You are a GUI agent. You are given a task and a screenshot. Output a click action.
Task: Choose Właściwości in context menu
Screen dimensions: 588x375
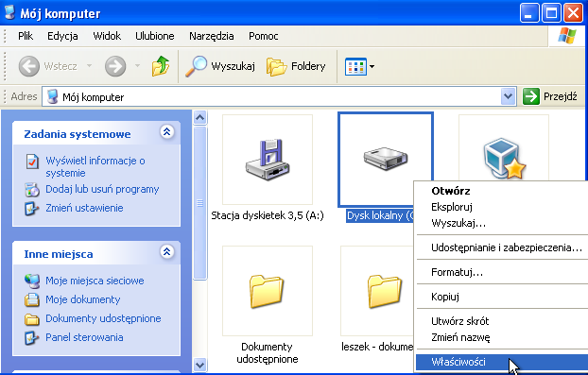tap(502, 362)
